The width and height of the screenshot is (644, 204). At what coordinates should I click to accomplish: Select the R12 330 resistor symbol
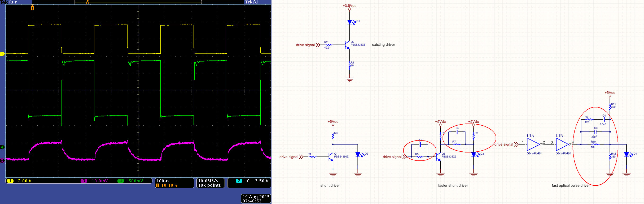610,156
